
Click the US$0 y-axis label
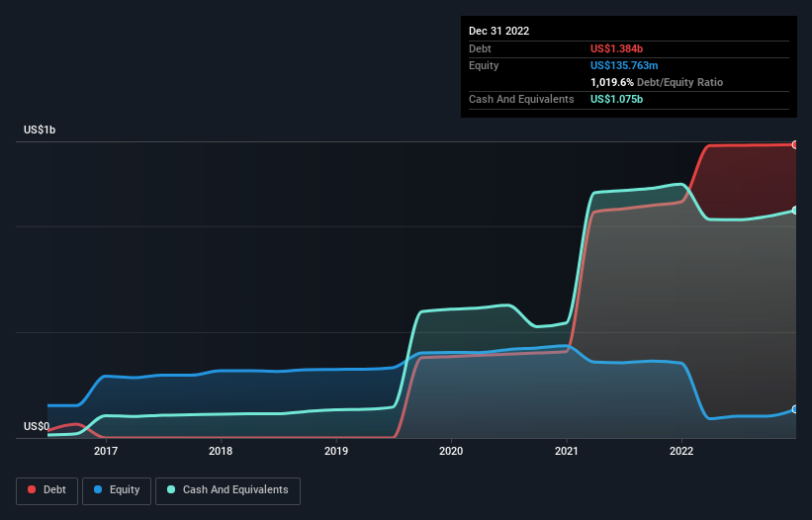click(37, 426)
